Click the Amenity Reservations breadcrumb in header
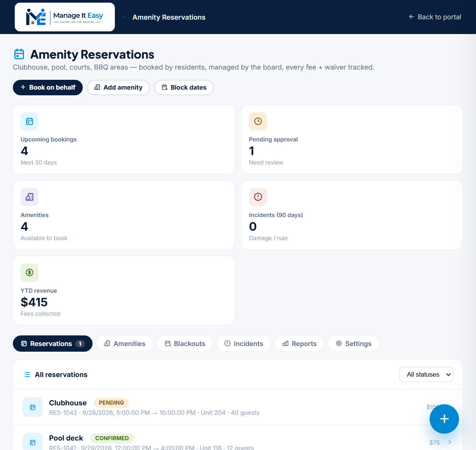This screenshot has width=476, height=450. click(169, 17)
